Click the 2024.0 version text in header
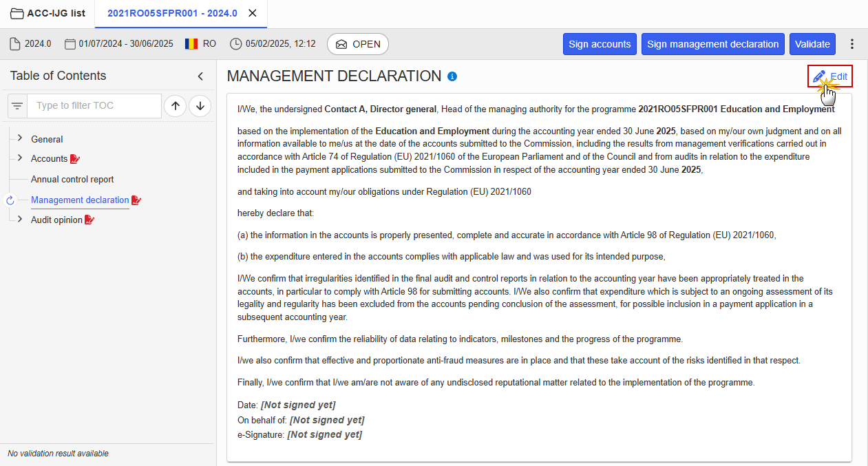Viewport: 868px width, 466px height. click(x=38, y=44)
